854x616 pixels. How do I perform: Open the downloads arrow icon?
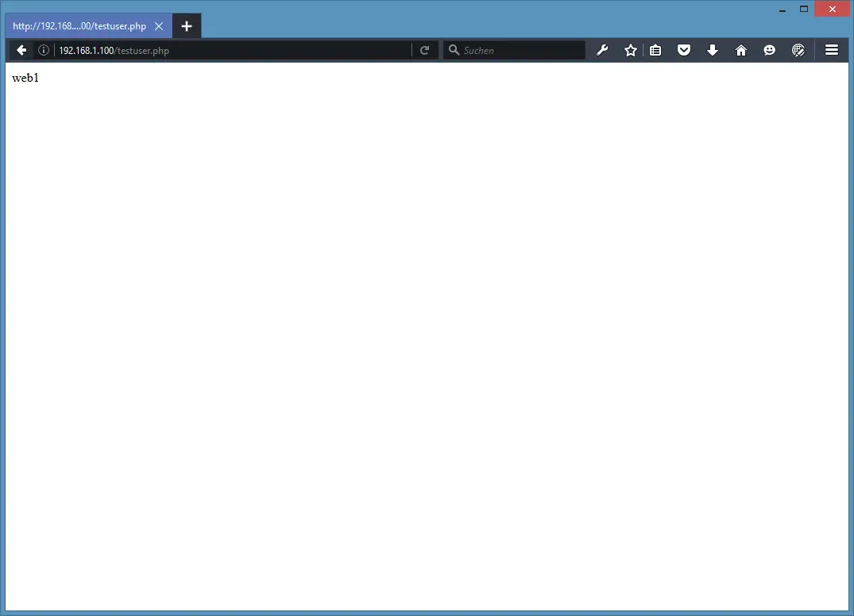point(713,50)
